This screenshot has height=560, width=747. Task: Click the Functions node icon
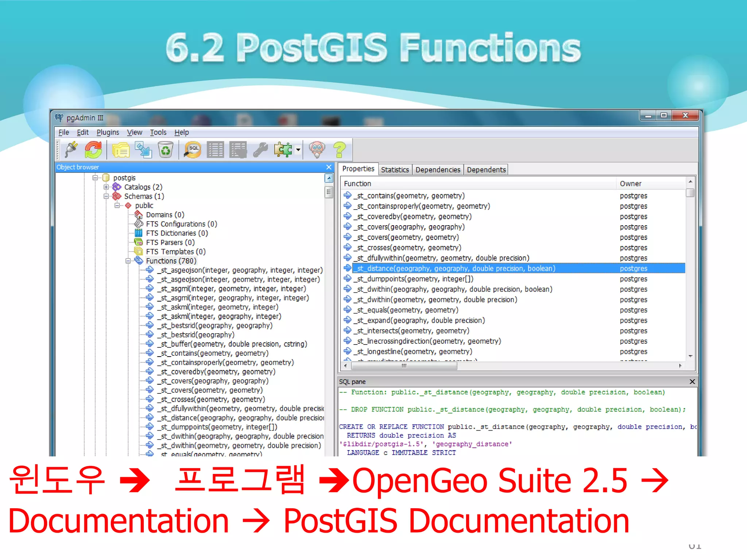point(139,260)
